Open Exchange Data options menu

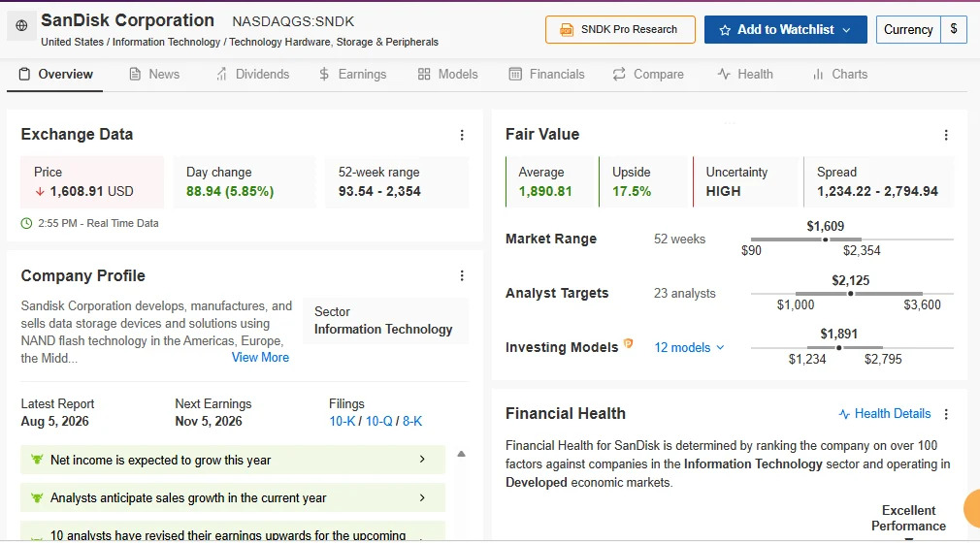tap(462, 135)
